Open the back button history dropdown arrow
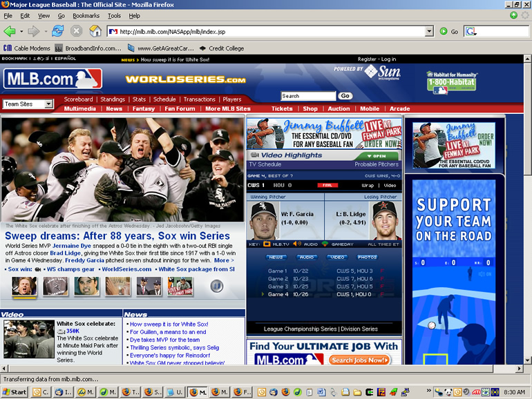 (21, 32)
